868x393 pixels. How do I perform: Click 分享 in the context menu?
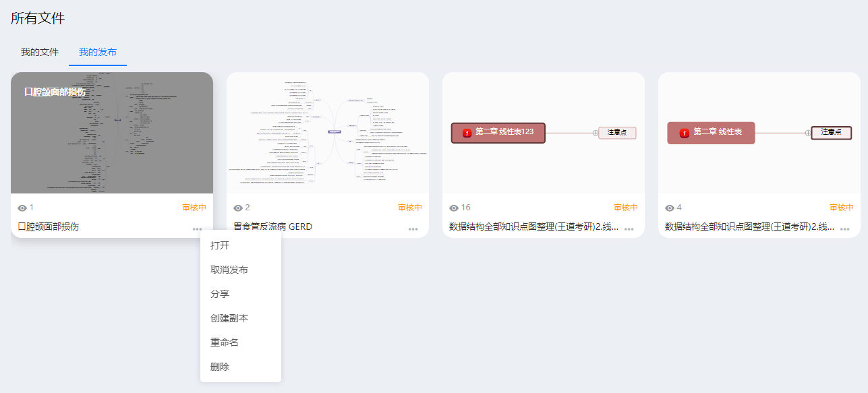point(220,294)
